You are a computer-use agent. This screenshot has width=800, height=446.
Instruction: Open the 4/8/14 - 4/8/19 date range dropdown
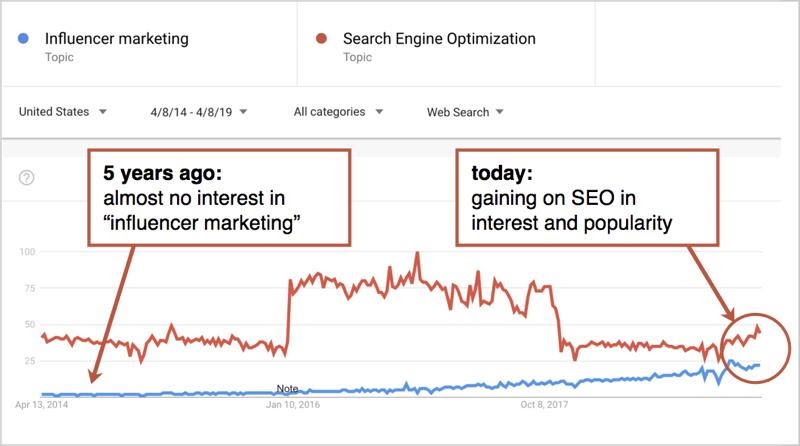point(198,112)
